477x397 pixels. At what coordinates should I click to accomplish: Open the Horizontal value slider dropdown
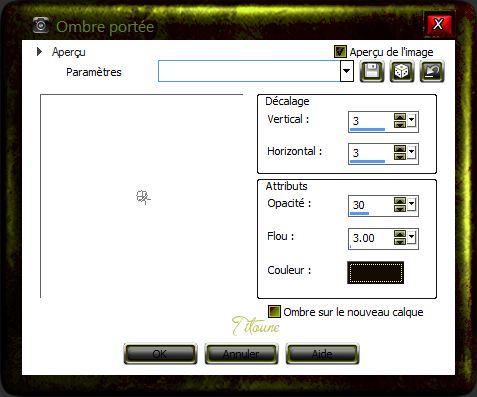pyautogui.click(x=412, y=152)
